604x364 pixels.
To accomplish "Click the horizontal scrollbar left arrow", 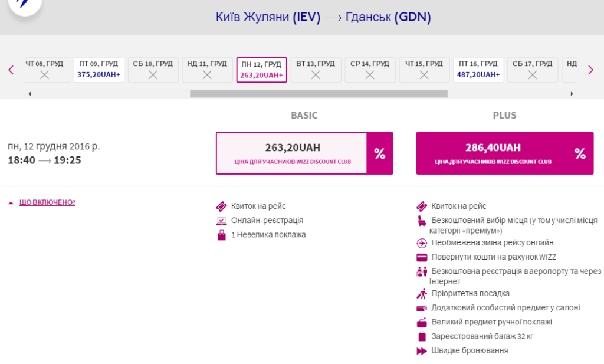I will [x=29, y=94].
